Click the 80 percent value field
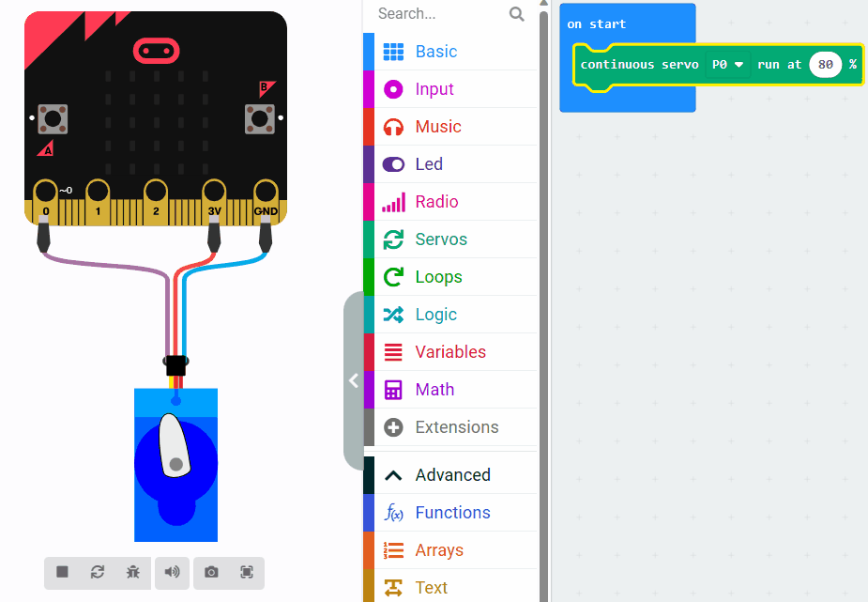Image resolution: width=868 pixels, height=602 pixels. pos(828,64)
